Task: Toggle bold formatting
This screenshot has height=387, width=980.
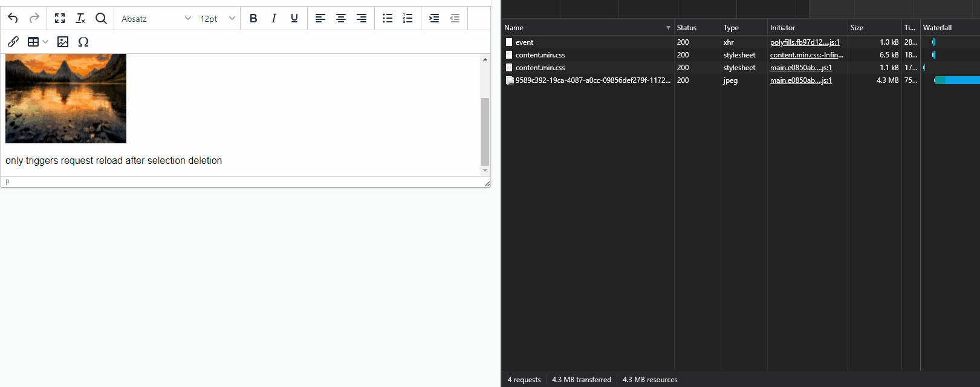Action: point(253,18)
